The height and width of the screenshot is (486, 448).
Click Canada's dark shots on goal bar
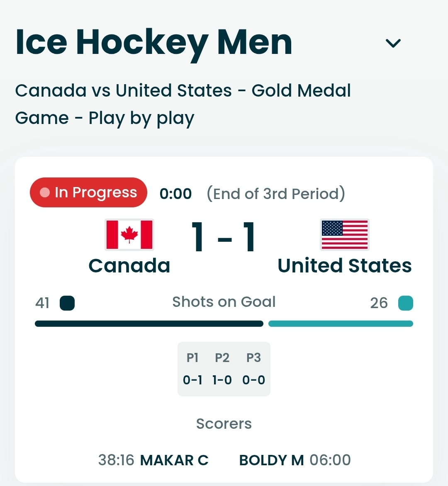149,323
